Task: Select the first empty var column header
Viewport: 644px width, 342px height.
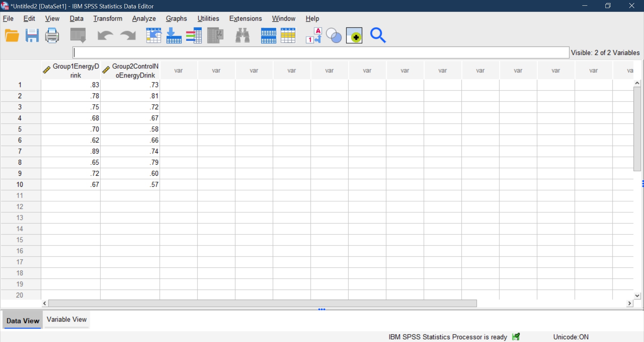Action: [x=179, y=71]
